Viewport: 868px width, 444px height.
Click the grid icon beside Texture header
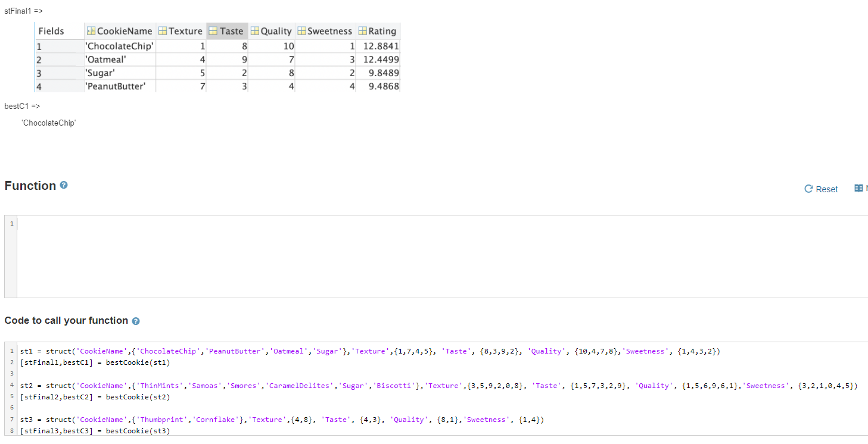162,30
